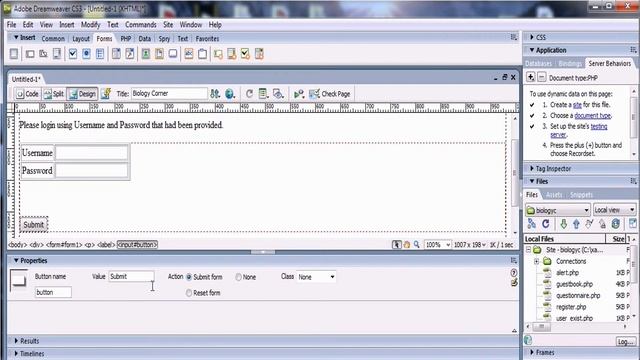The height and width of the screenshot is (360, 640).
Task: Insert a Radio Button form element
Action: [x=86, y=54]
